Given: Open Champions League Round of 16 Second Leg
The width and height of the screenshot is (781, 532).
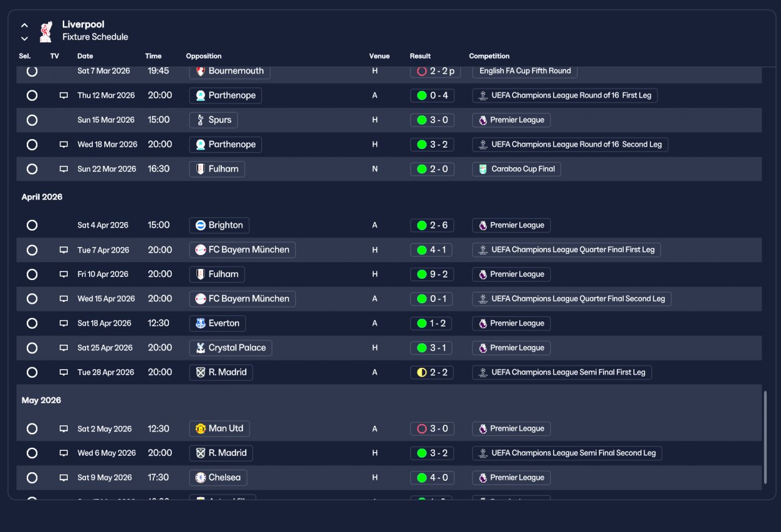Looking at the screenshot, I should (570, 145).
